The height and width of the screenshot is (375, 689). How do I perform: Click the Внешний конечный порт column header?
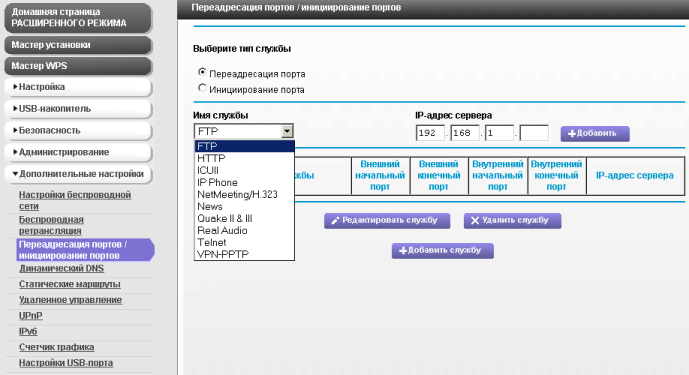tap(439, 175)
